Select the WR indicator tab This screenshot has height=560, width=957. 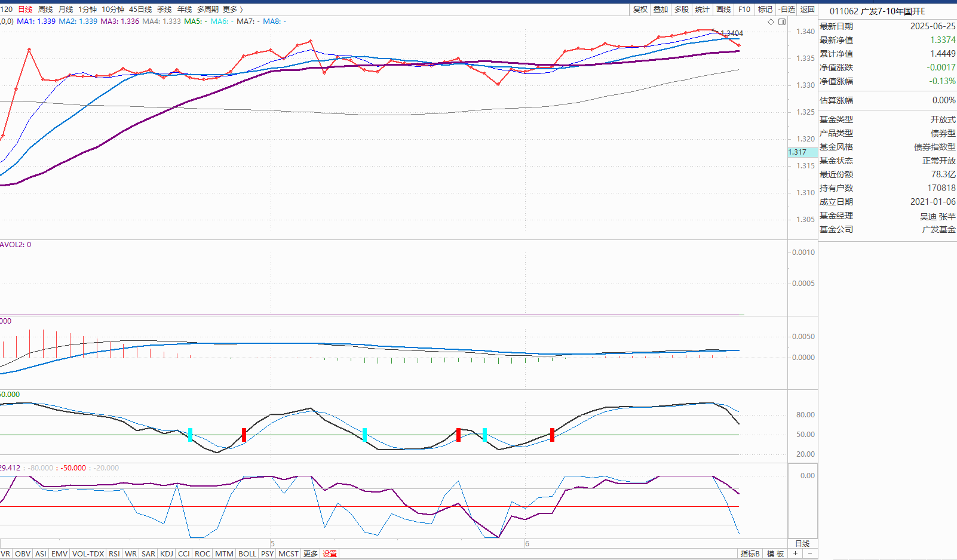tap(131, 554)
